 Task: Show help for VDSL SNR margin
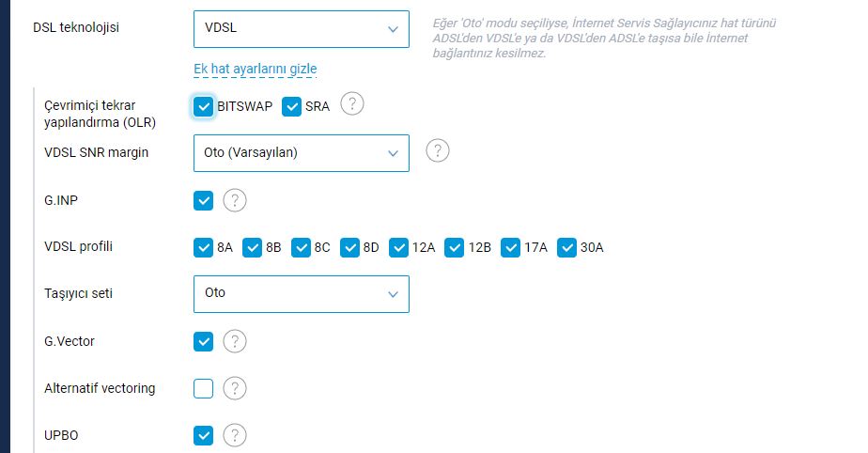pos(438,150)
